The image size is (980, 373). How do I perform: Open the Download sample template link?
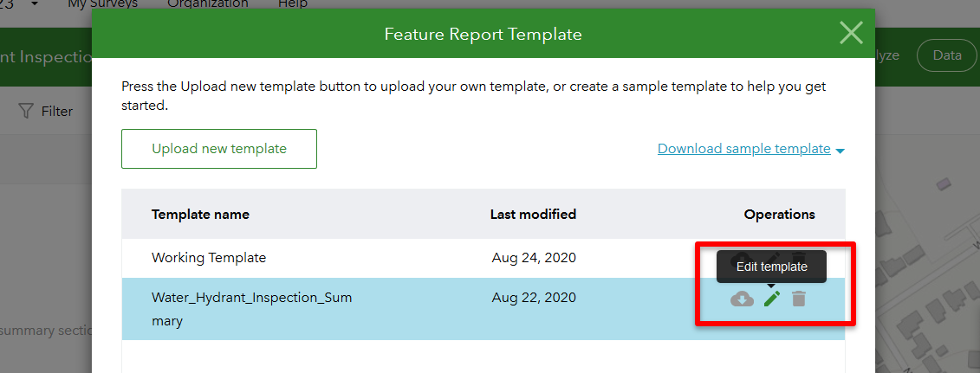743,149
